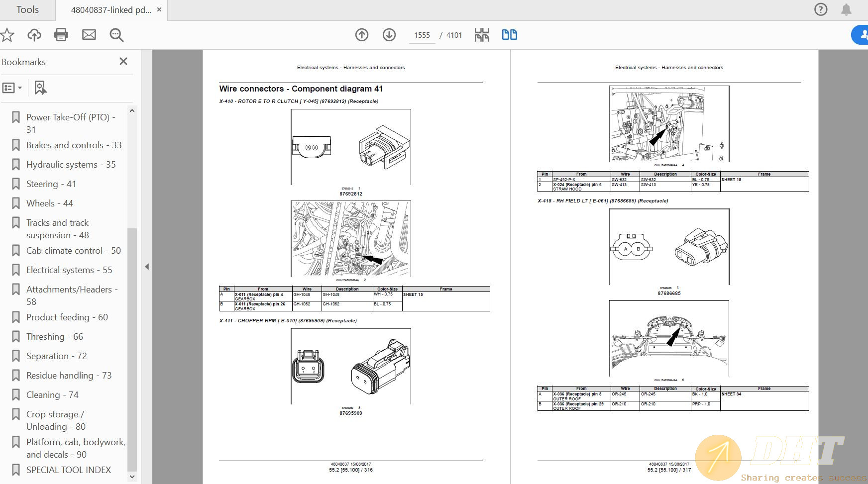The height and width of the screenshot is (484, 868).
Task: Send file by email envelope icon
Action: click(x=89, y=35)
